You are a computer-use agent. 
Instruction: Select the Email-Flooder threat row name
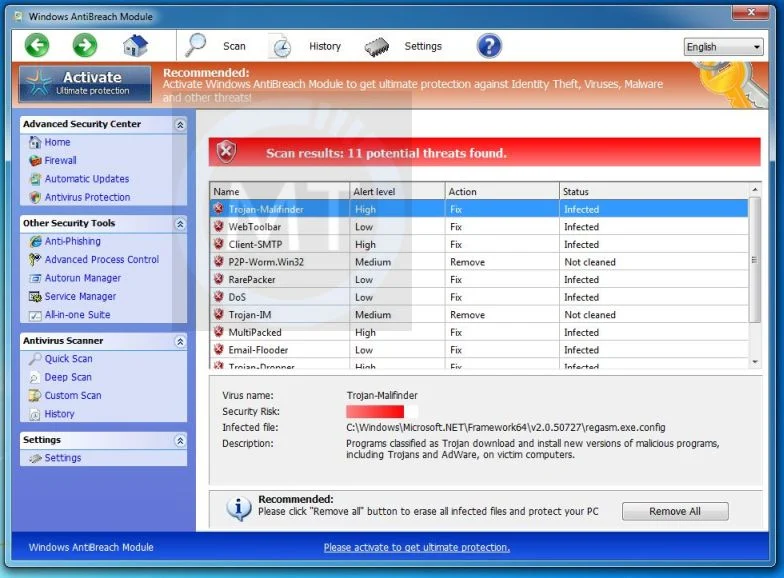(258, 350)
